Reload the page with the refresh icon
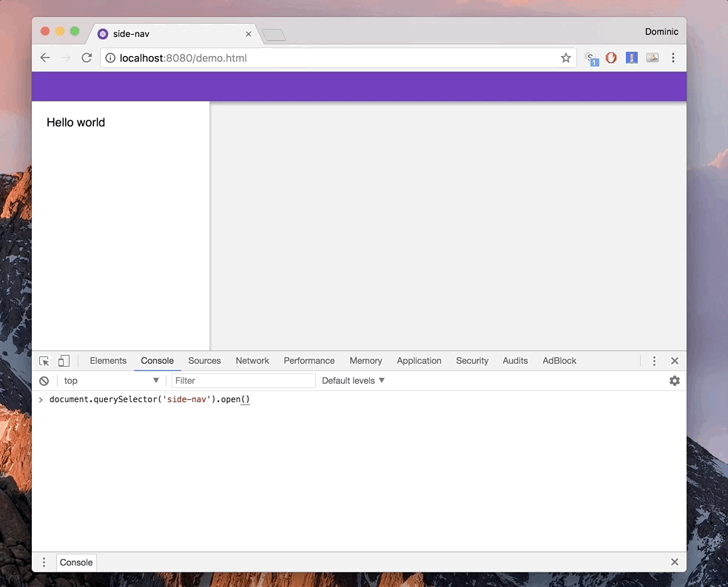This screenshot has width=728, height=587. click(87, 58)
